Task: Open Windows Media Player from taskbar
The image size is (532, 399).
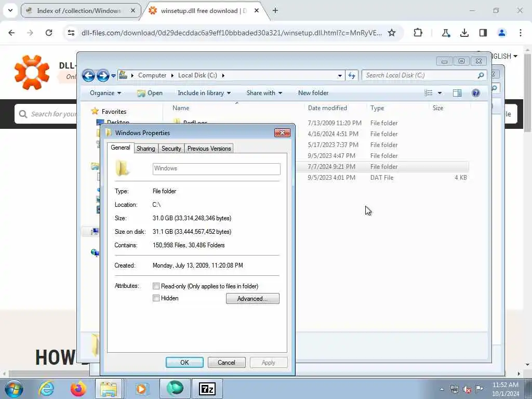Action: click(x=141, y=389)
